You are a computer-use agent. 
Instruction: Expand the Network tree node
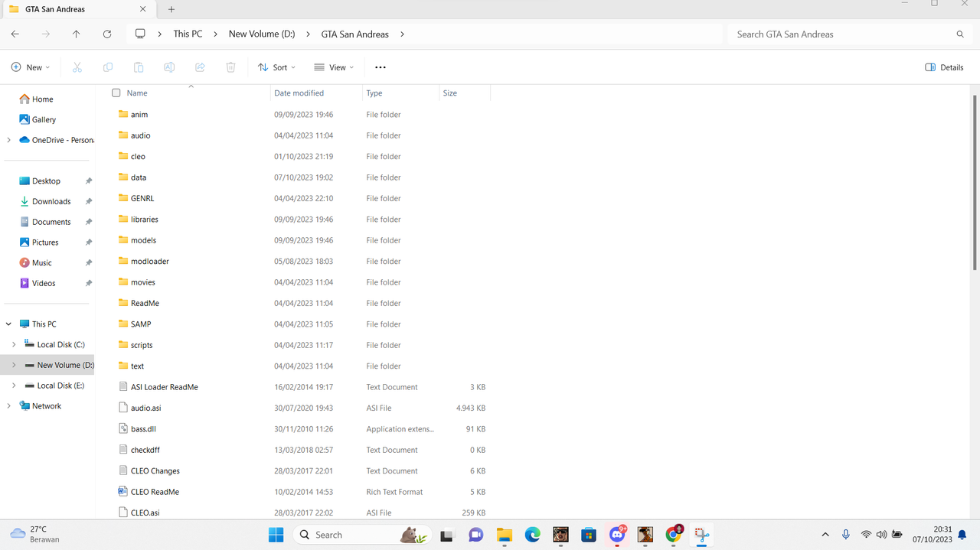coord(8,406)
